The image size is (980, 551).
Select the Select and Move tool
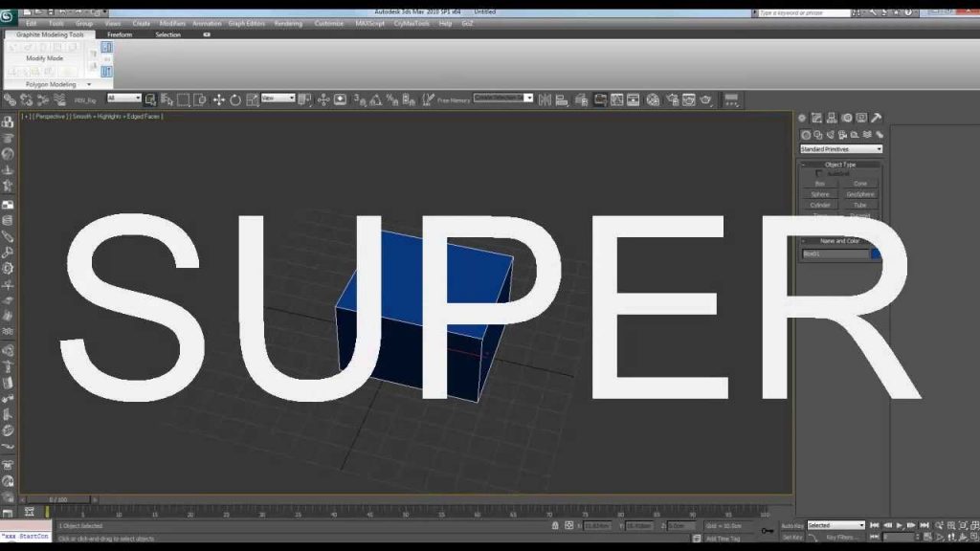(x=216, y=99)
